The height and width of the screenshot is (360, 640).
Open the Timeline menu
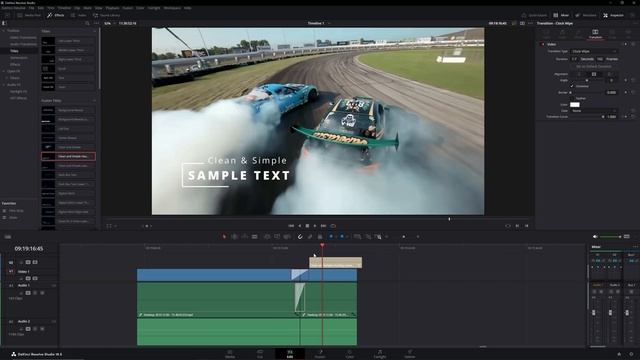(64, 8)
